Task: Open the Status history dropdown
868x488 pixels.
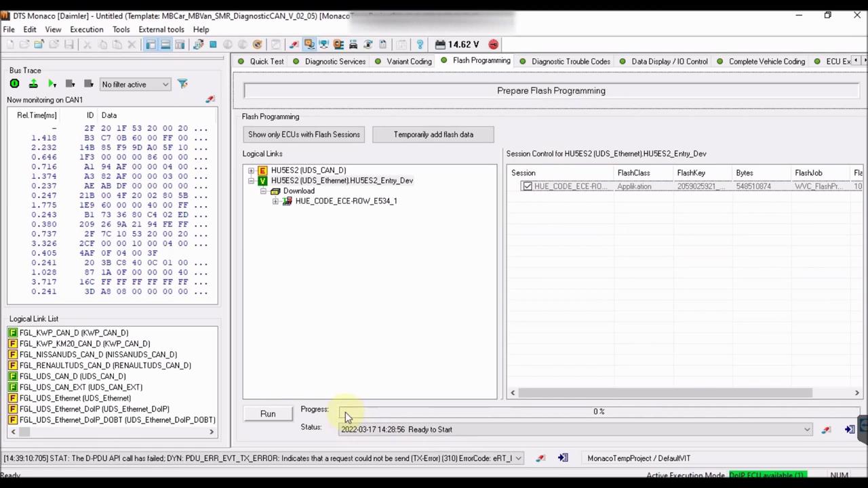Action: pos(807,430)
